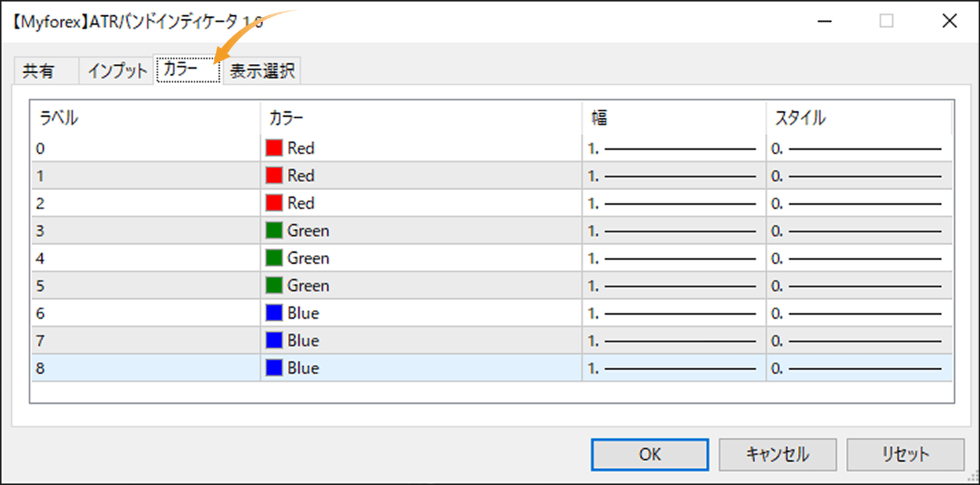Select the green swatch in row 3
This screenshot has height=485, width=980.
pyautogui.click(x=274, y=230)
